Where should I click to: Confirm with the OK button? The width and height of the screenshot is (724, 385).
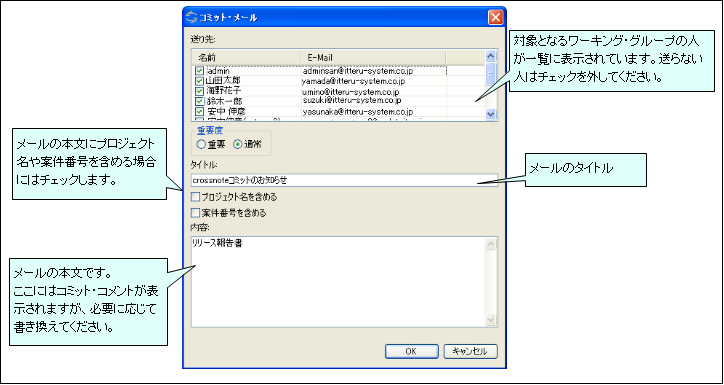tap(411, 351)
